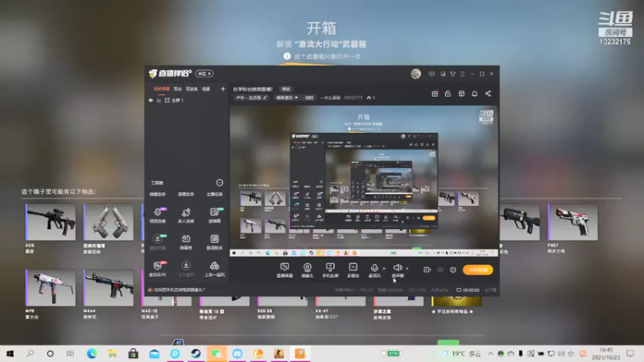
Task: Open the hamburger menu in title bar
Action: 462,74
